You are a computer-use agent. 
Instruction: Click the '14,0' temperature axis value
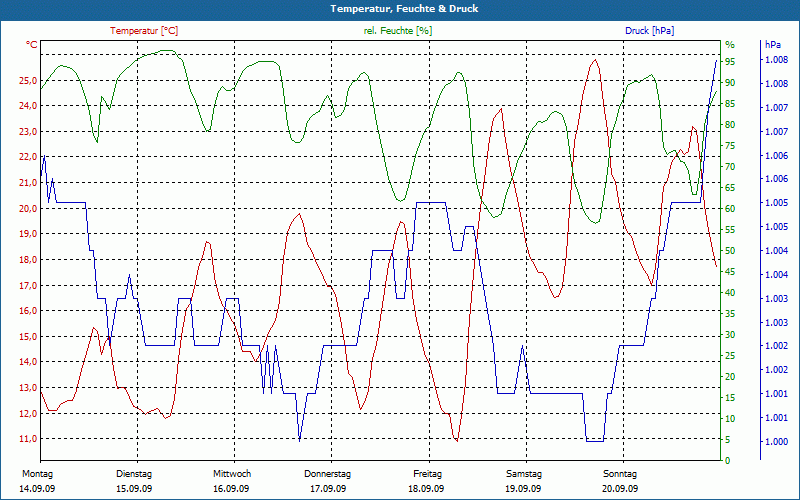(x=28, y=362)
